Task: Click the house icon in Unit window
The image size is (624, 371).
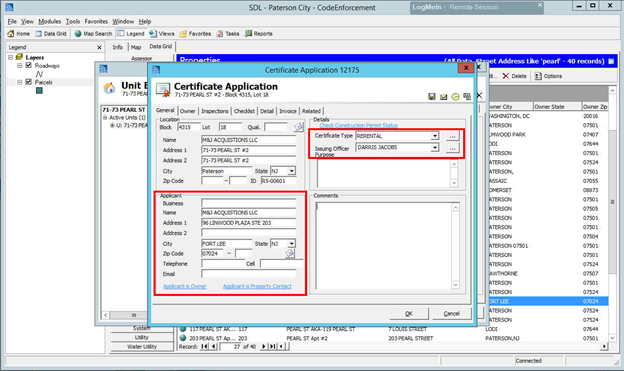Action: pos(109,88)
